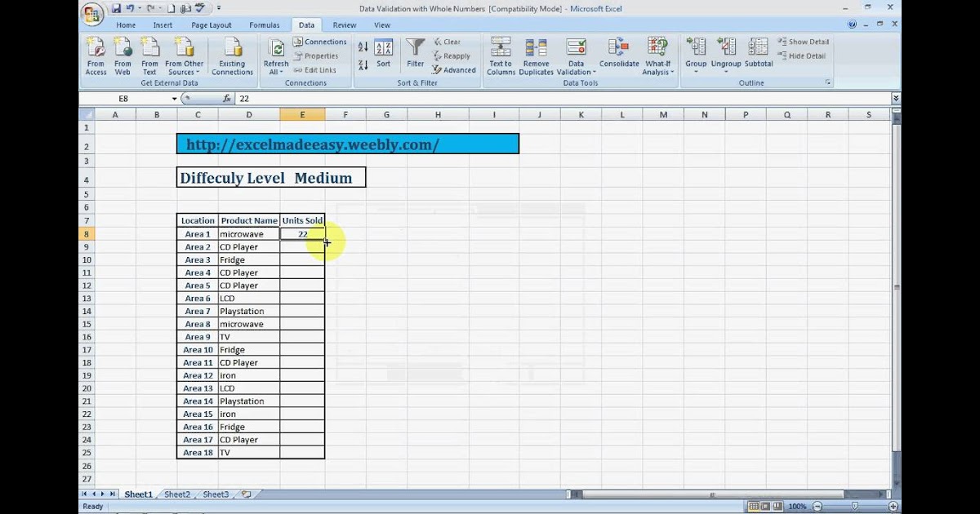Open the Insert ribbon tab

[x=163, y=25]
